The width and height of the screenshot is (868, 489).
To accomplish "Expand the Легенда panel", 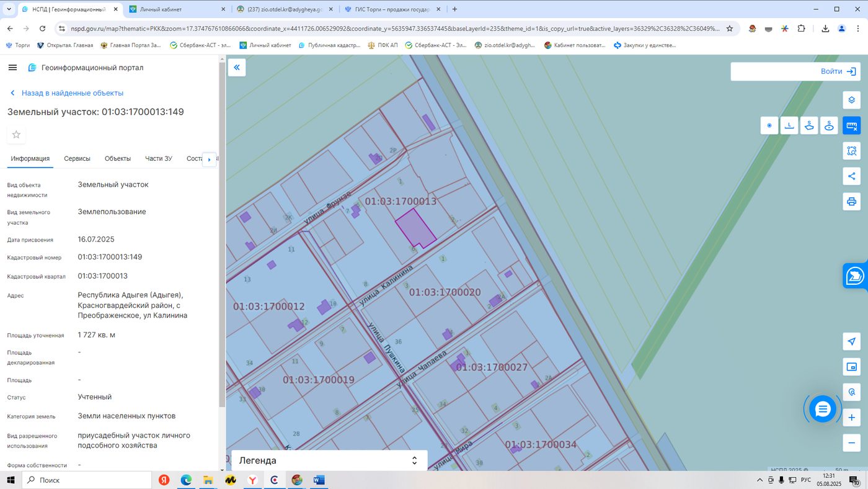I will point(329,460).
